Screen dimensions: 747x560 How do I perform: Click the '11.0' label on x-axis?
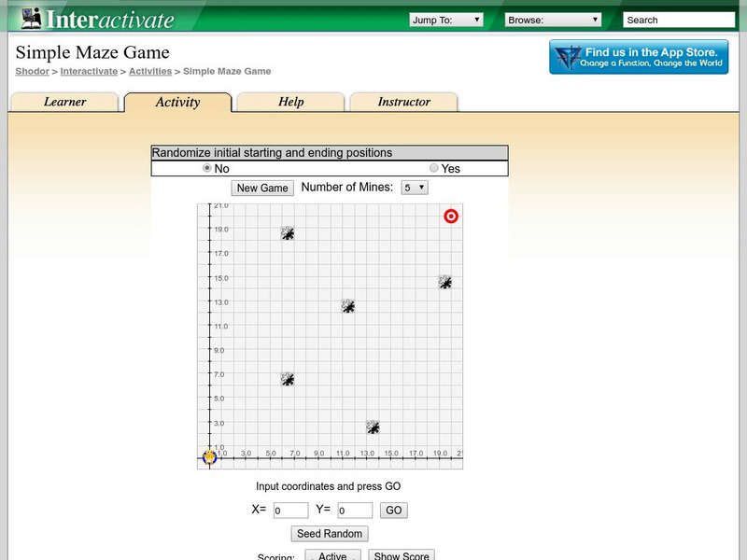pyautogui.click(x=343, y=453)
